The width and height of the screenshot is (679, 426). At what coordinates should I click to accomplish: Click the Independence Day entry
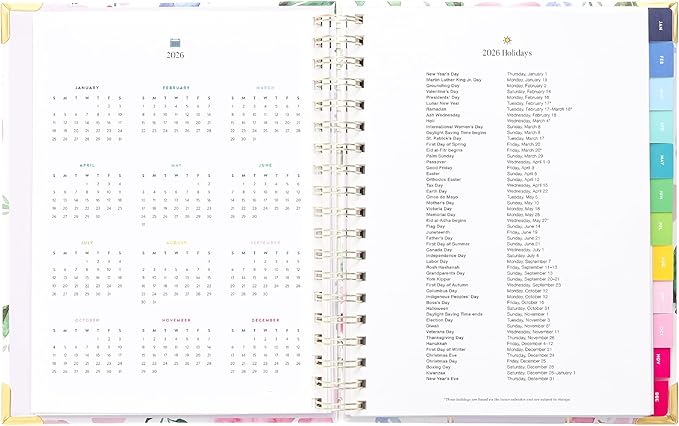(446, 256)
